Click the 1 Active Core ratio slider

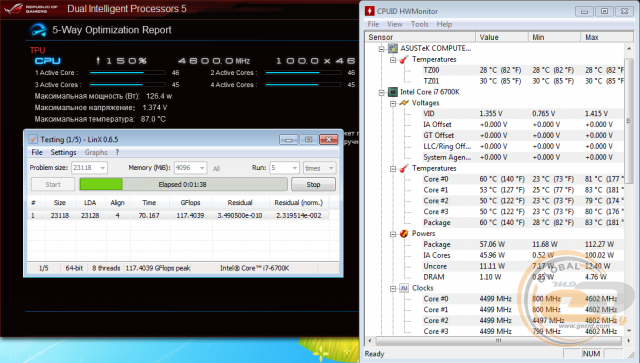(x=127, y=73)
